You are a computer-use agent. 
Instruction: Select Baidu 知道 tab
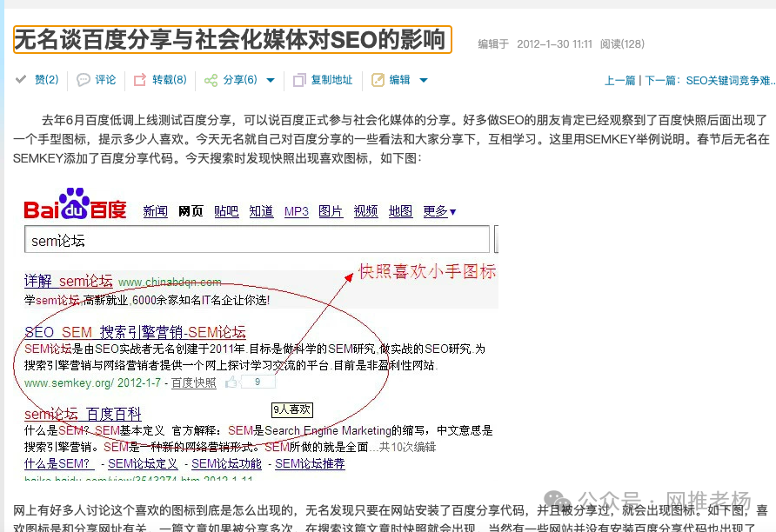pyautogui.click(x=261, y=211)
